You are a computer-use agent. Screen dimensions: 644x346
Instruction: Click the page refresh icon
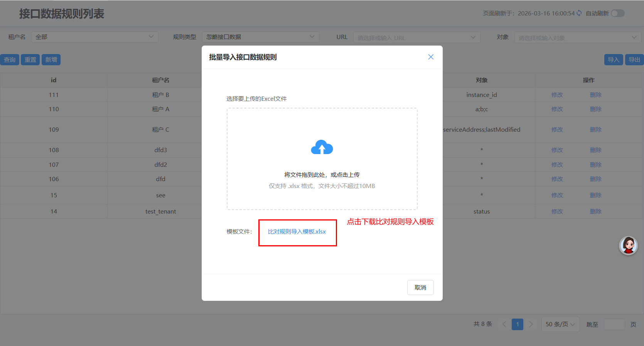pyautogui.click(x=579, y=13)
